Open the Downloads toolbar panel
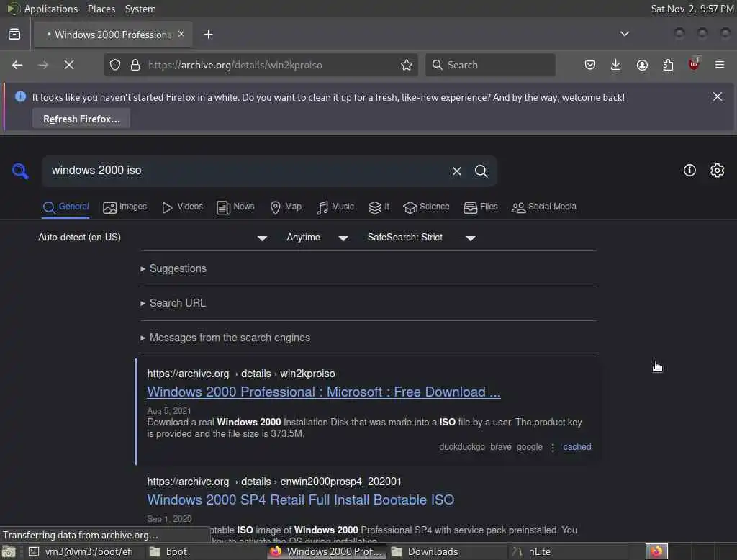This screenshot has height=560, width=737. [616, 65]
